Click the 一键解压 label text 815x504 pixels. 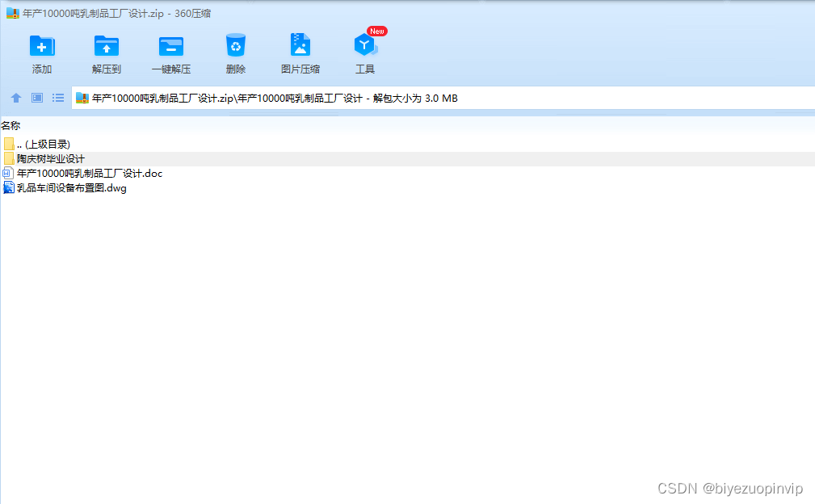171,69
